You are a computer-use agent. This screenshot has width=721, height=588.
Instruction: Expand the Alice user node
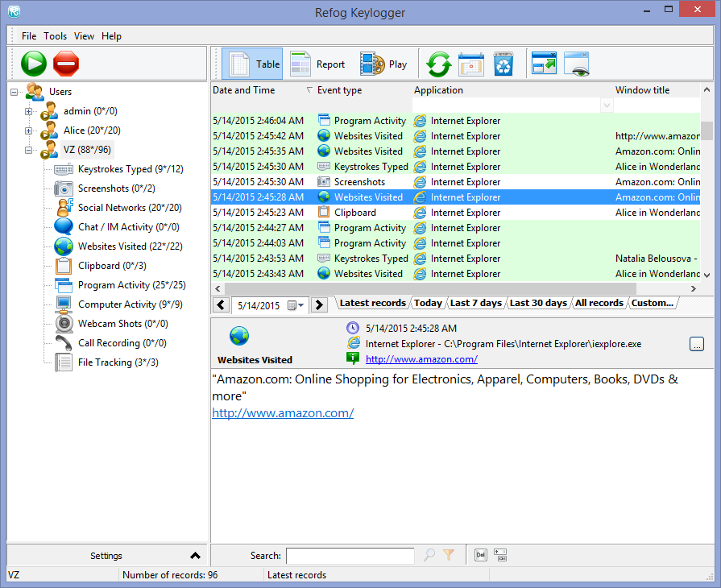point(28,130)
